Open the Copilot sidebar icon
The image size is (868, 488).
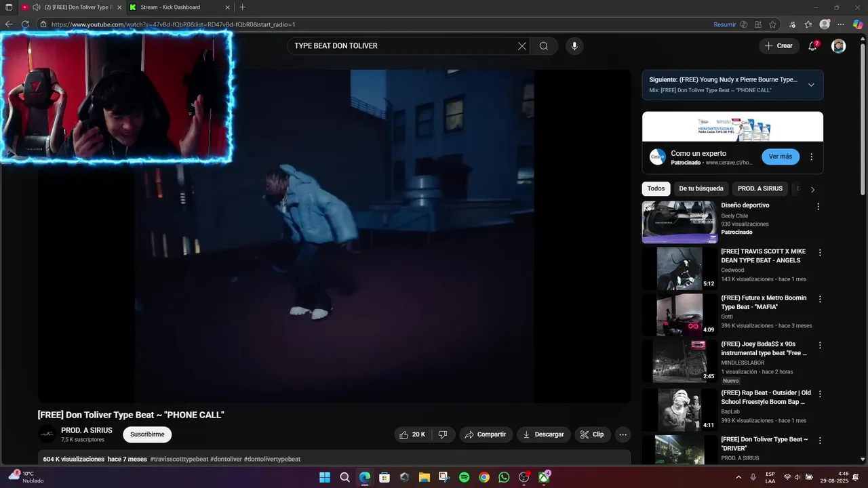pyautogui.click(x=858, y=24)
